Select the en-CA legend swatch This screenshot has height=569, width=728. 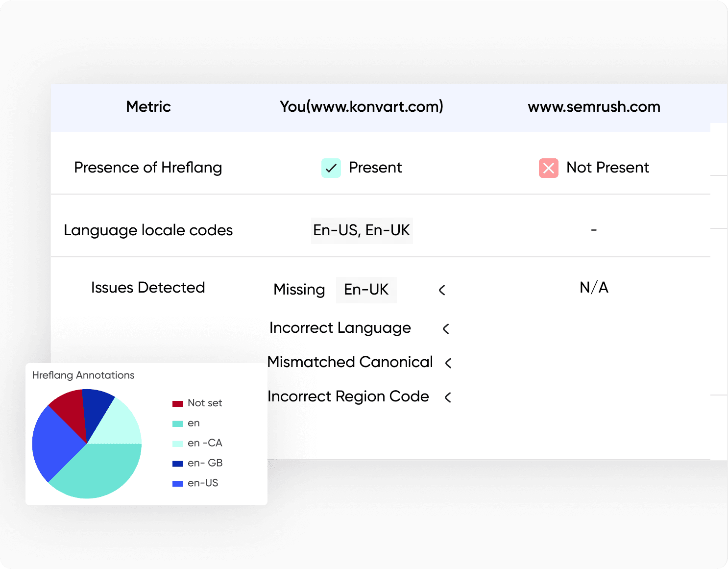click(177, 443)
